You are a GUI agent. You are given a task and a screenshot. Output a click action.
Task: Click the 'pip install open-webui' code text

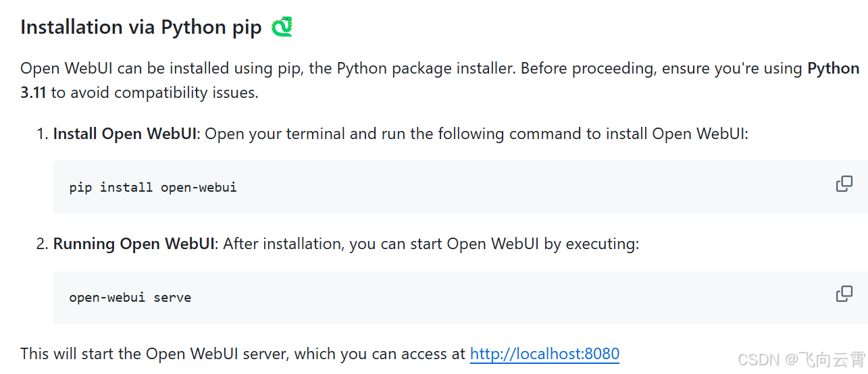click(153, 187)
